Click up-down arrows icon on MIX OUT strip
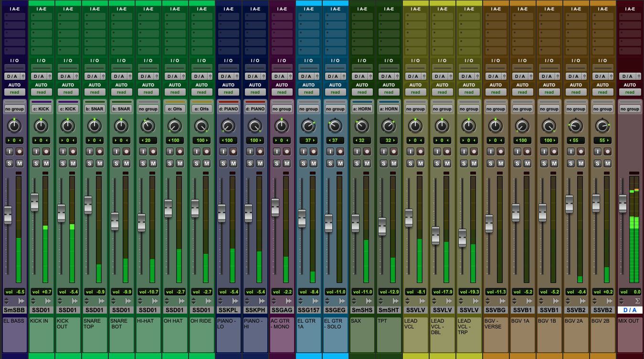 coord(622,301)
